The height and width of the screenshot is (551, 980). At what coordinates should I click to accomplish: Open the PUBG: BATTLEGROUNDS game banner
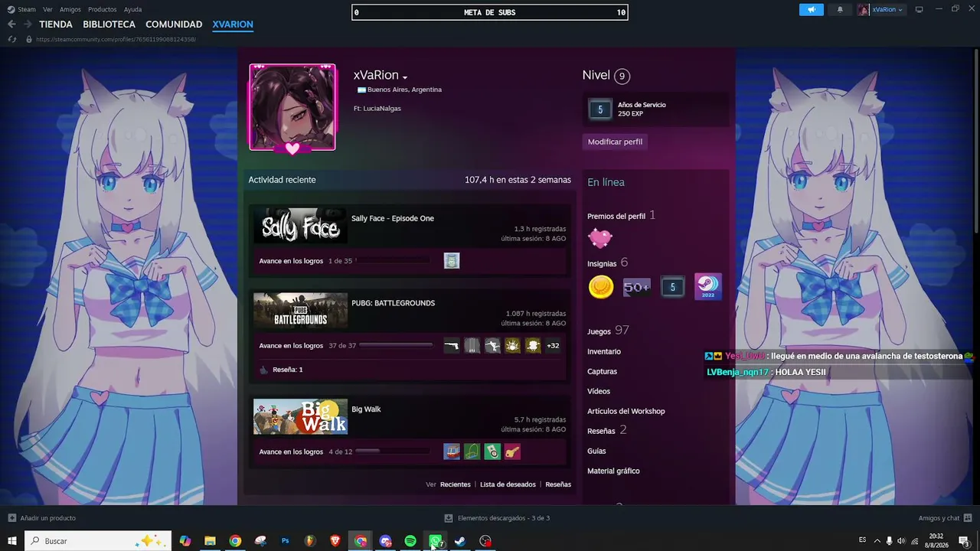tap(300, 311)
